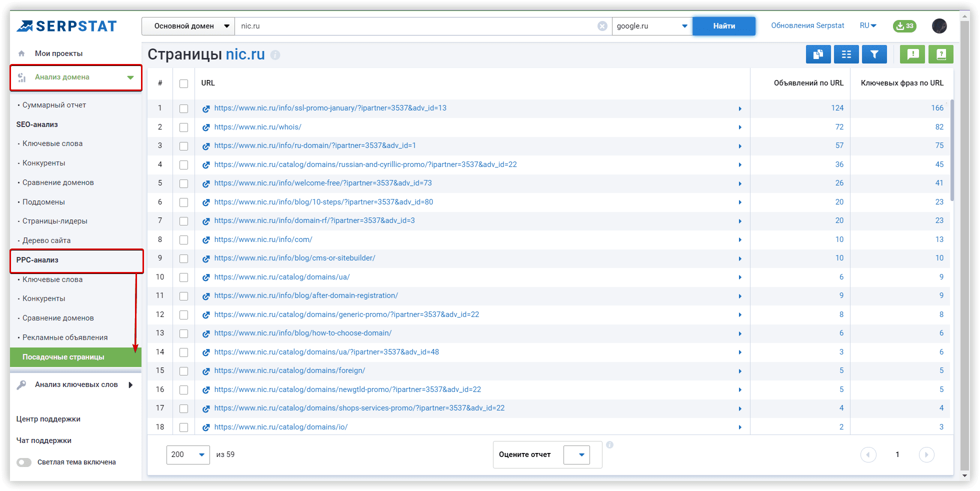Open the Основной домен dropdown
The width and height of the screenshot is (980, 491).
188,26
